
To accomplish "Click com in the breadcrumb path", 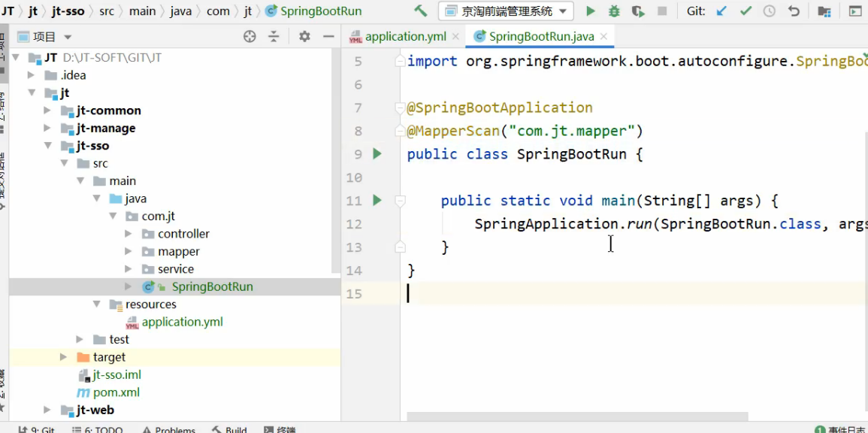I will [217, 11].
